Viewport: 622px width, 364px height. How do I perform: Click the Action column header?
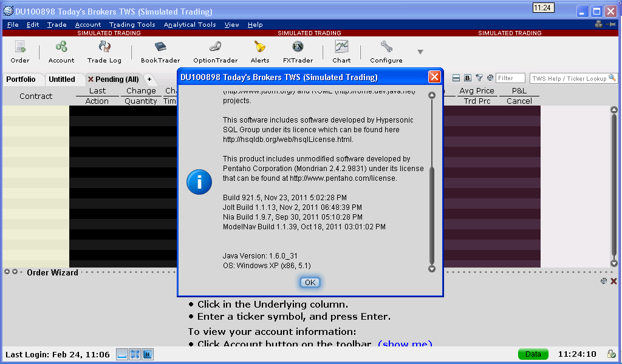tap(97, 101)
